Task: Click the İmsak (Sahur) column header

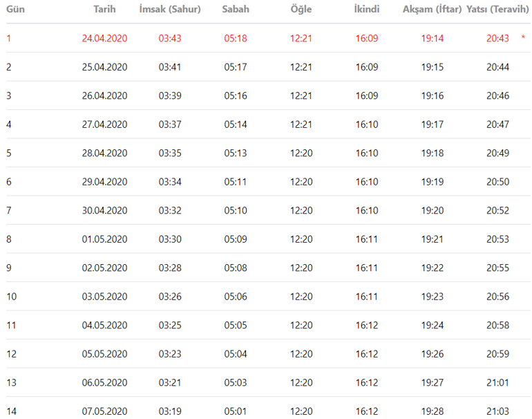Action: pyautogui.click(x=170, y=10)
